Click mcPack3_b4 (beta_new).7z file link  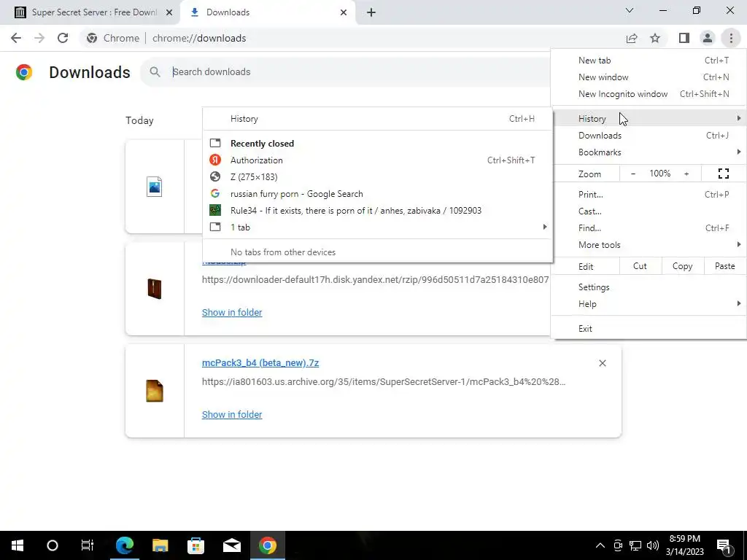tap(260, 363)
